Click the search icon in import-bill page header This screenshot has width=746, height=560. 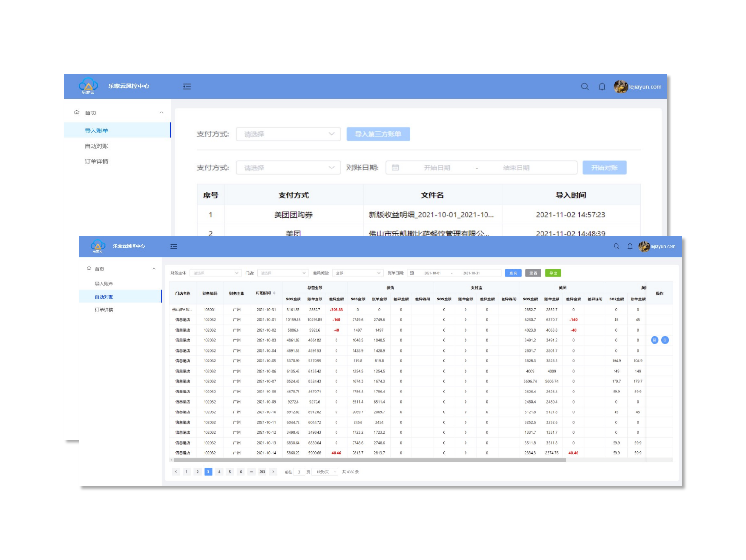(x=585, y=87)
